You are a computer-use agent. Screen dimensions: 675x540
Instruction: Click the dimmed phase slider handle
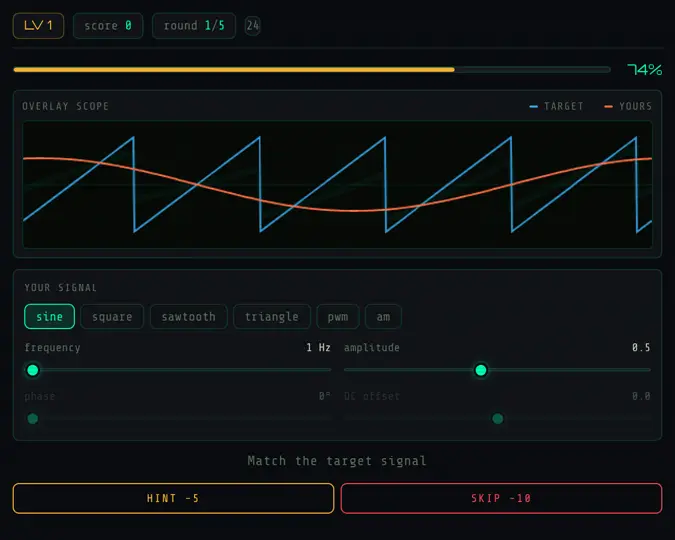[x=33, y=419]
